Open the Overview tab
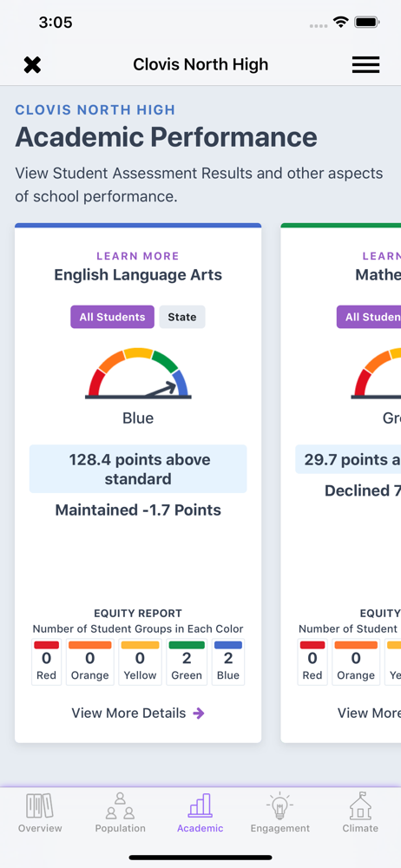Image resolution: width=401 pixels, height=868 pixels. [x=40, y=813]
